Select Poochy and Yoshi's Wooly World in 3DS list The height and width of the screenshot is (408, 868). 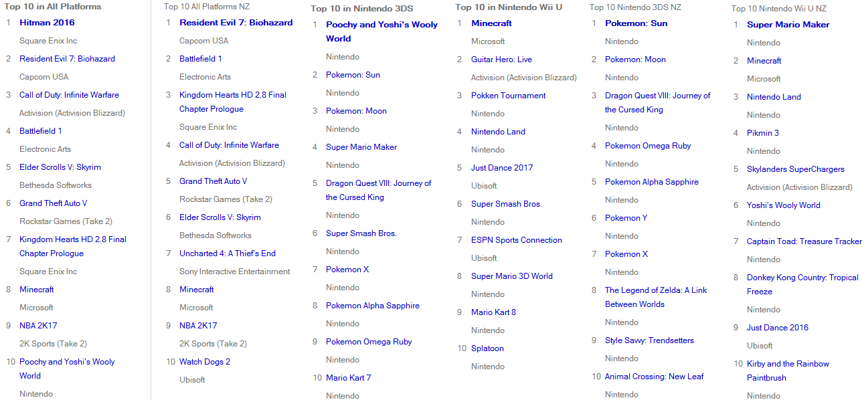pos(381,31)
